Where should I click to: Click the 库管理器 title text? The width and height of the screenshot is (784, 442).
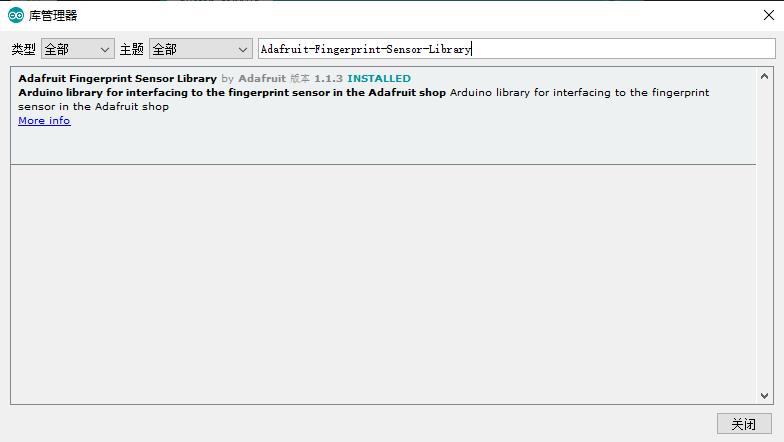[53, 16]
